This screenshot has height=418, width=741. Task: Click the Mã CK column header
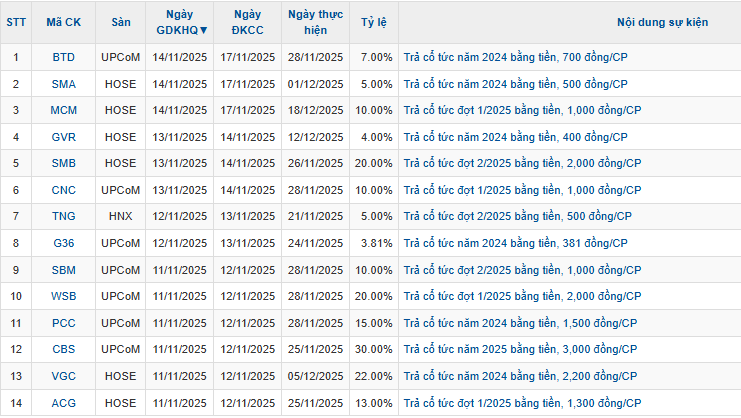tap(63, 22)
